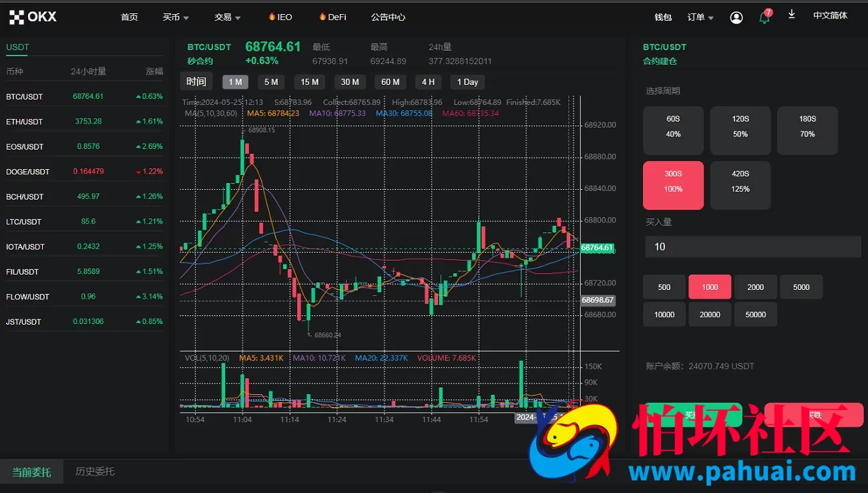Set chart interval to 1 M
The width and height of the screenshot is (868, 493).
pos(235,82)
